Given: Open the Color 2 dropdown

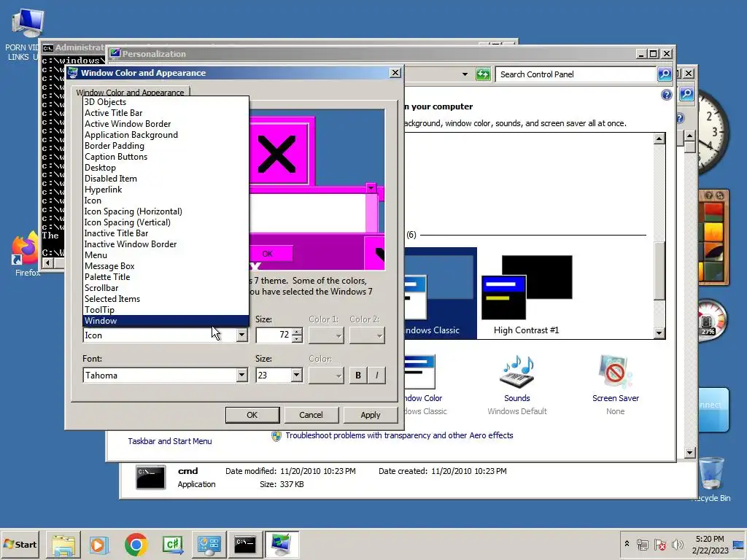Looking at the screenshot, I should point(367,335).
